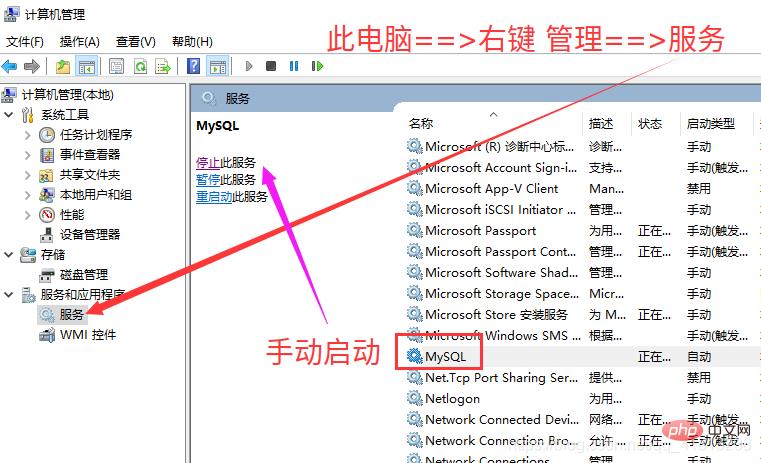The image size is (761, 463).
Task: Click the 磁盘管理 drive icon
Action: click(x=47, y=275)
